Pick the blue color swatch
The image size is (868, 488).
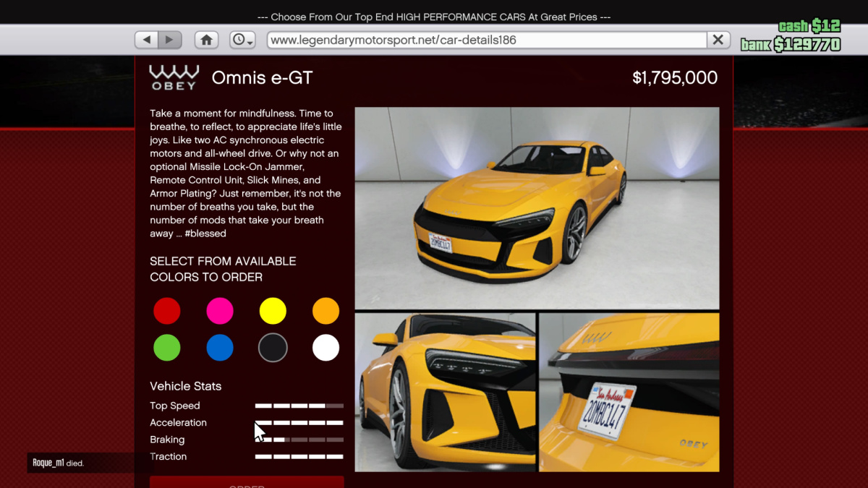point(220,348)
